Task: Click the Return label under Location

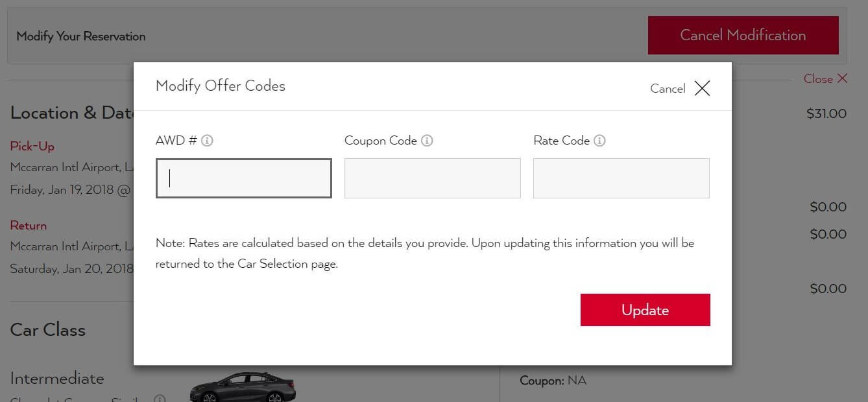Action: point(28,225)
